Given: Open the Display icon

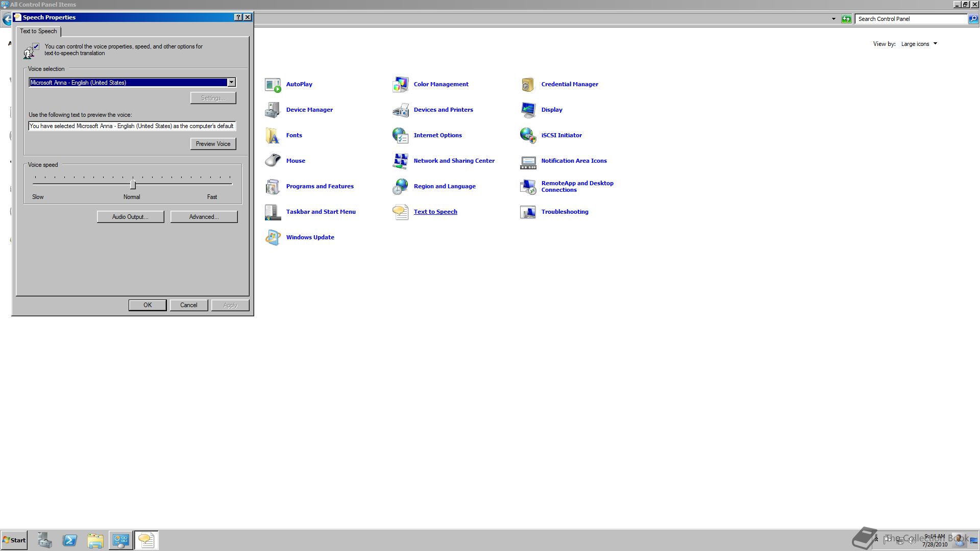Looking at the screenshot, I should click(x=528, y=110).
